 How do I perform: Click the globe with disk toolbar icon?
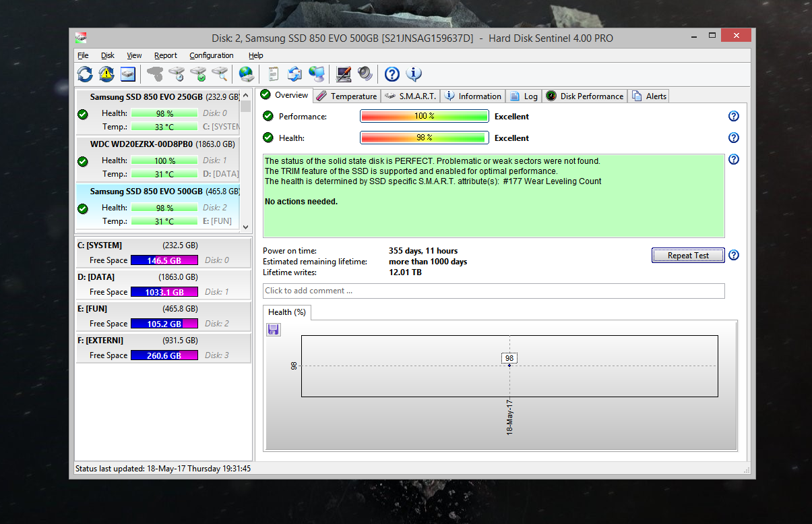(246, 74)
